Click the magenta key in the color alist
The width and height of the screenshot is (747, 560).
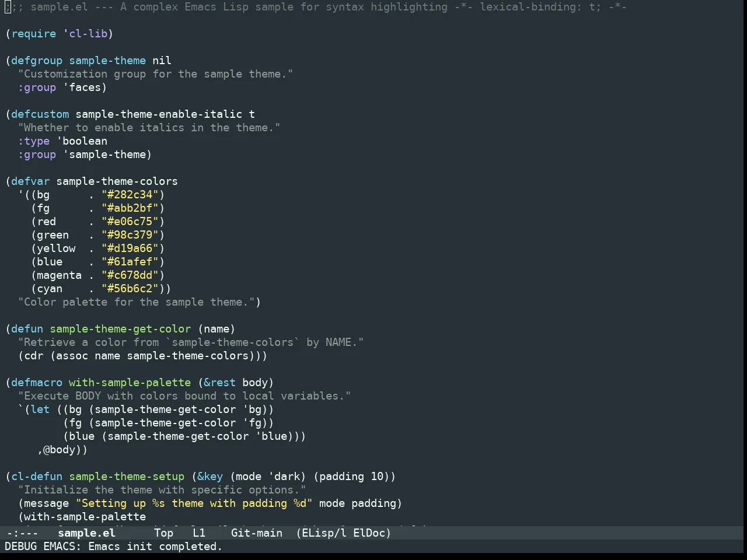tap(60, 275)
